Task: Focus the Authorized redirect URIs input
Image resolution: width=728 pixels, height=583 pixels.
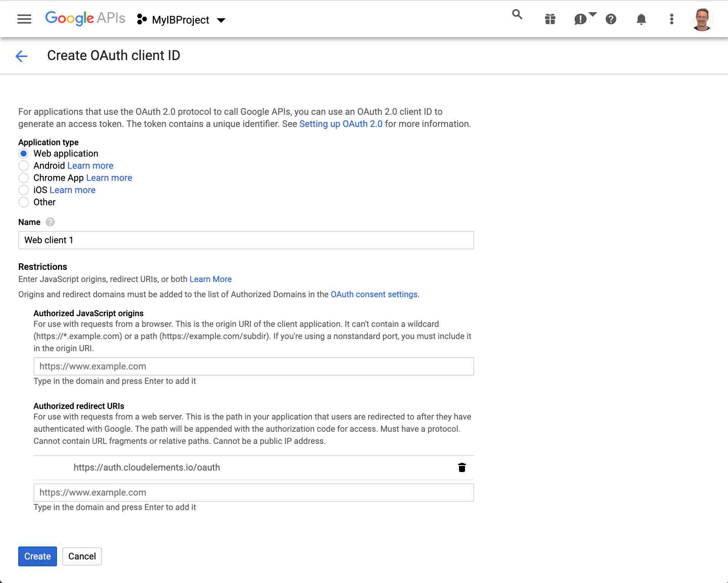Action: 254,493
